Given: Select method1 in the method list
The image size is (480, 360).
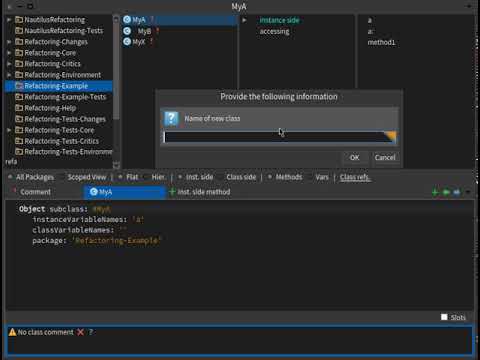Looking at the screenshot, I should click(x=381, y=42).
